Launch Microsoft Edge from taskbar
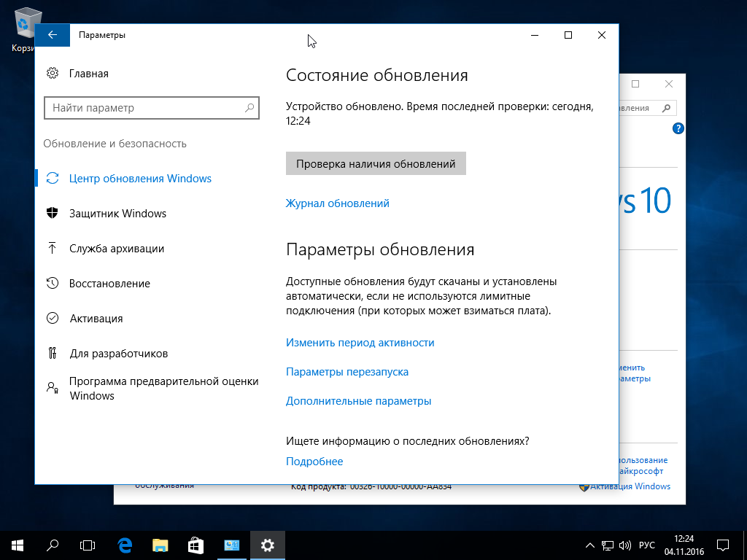 (x=125, y=545)
